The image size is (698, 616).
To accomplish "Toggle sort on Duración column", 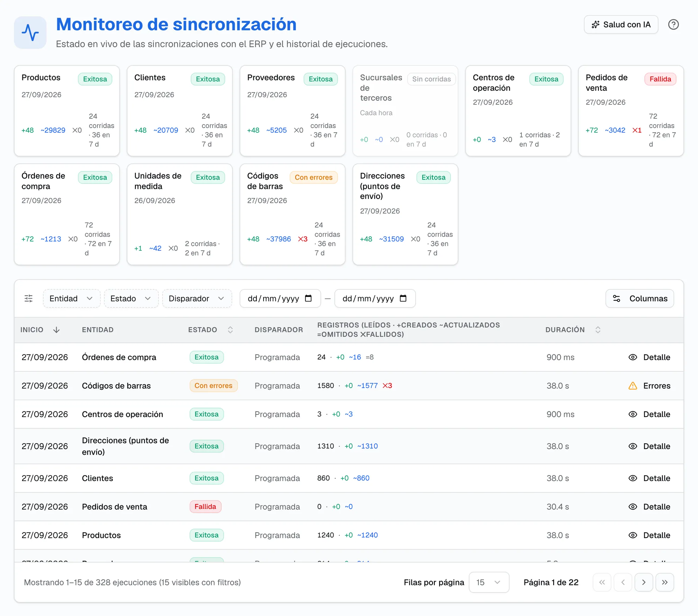I will click(x=598, y=330).
